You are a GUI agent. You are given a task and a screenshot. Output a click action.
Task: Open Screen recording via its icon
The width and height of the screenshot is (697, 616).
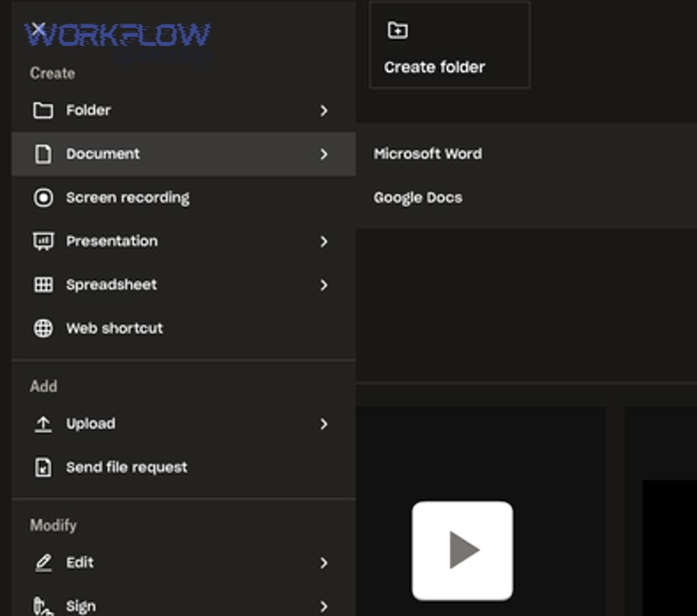43,198
